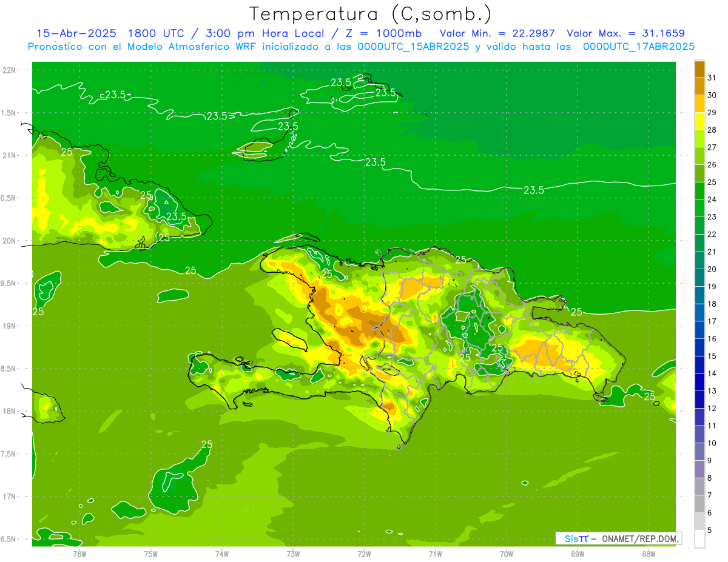Screen dimensions: 728x562
Task: Click the '0000UTC_15ABR2025' initialization timestamp
Action: (413, 47)
